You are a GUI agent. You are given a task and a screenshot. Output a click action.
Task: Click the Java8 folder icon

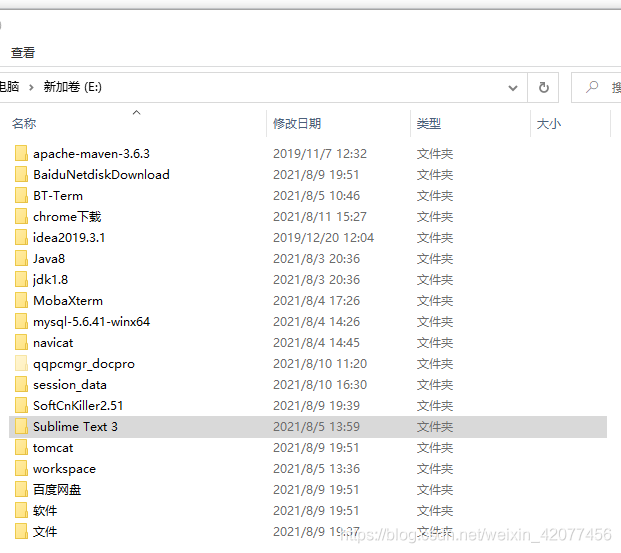21,258
